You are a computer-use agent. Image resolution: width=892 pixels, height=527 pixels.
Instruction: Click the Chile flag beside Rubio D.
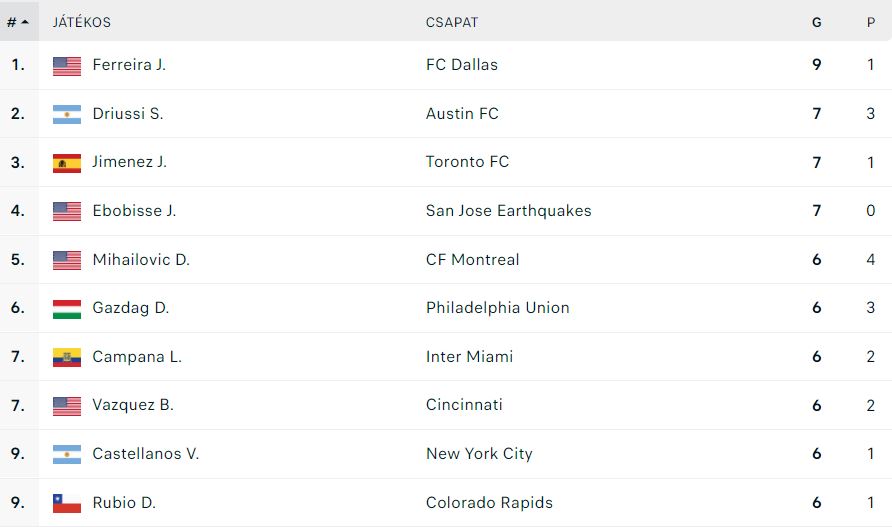click(67, 503)
